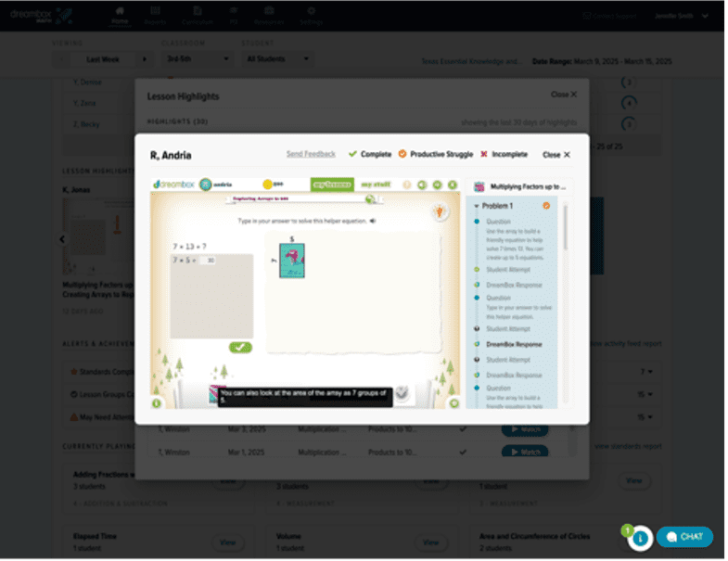Open the Resources navigation item

[x=269, y=16]
